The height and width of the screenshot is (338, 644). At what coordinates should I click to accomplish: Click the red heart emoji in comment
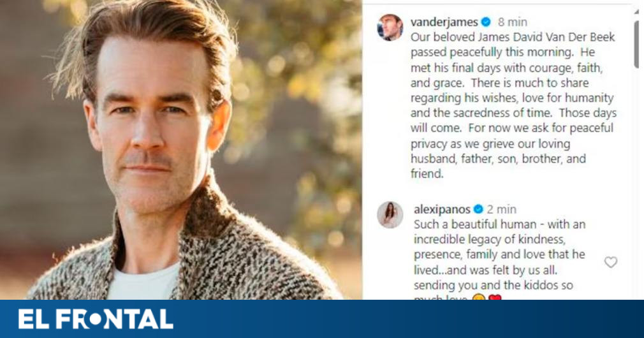pyautogui.click(x=495, y=297)
